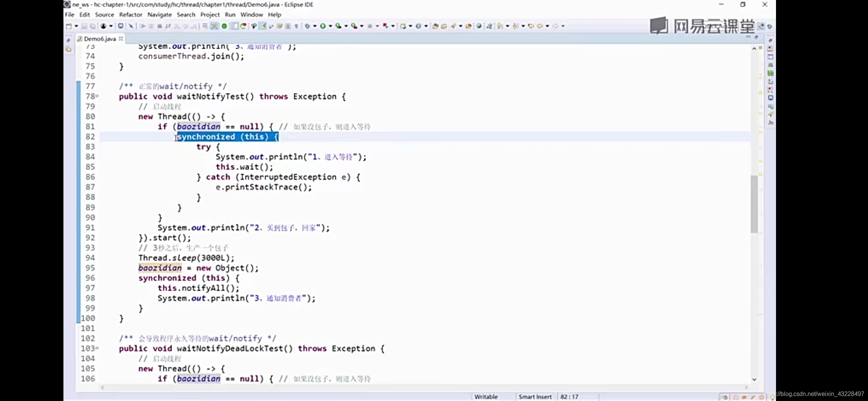Toggle Use Step Filters
The height and width of the screenshot is (401, 868).
pos(214,26)
